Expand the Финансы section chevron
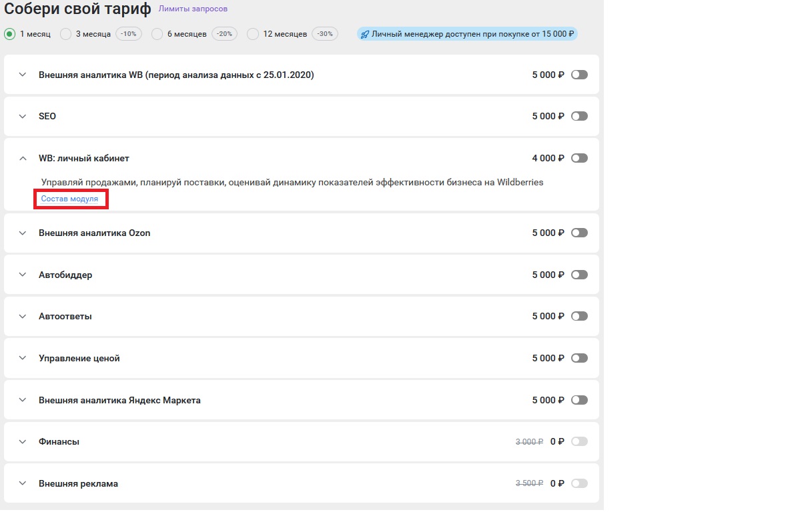The height and width of the screenshot is (516, 812). pos(23,441)
